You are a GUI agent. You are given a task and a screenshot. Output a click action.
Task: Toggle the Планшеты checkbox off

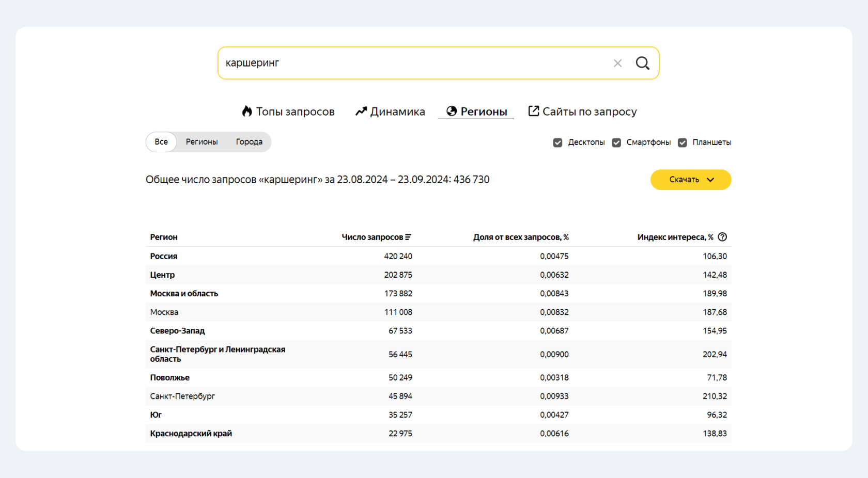(683, 142)
